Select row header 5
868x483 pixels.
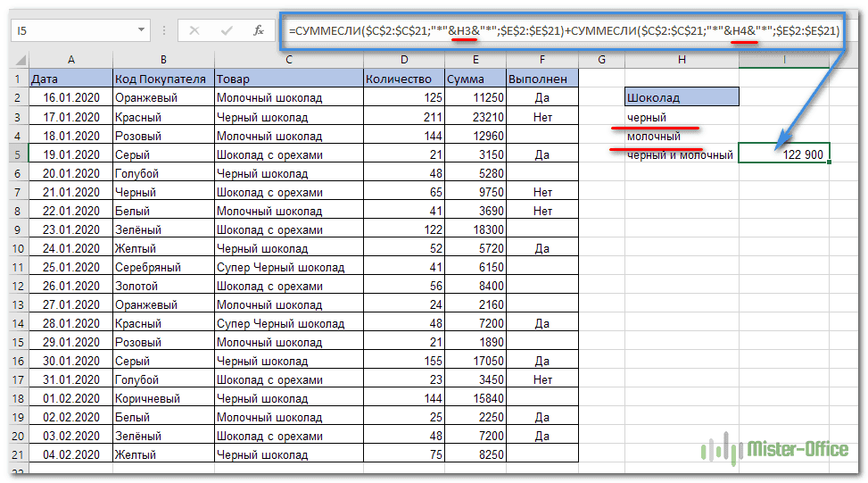click(15, 154)
